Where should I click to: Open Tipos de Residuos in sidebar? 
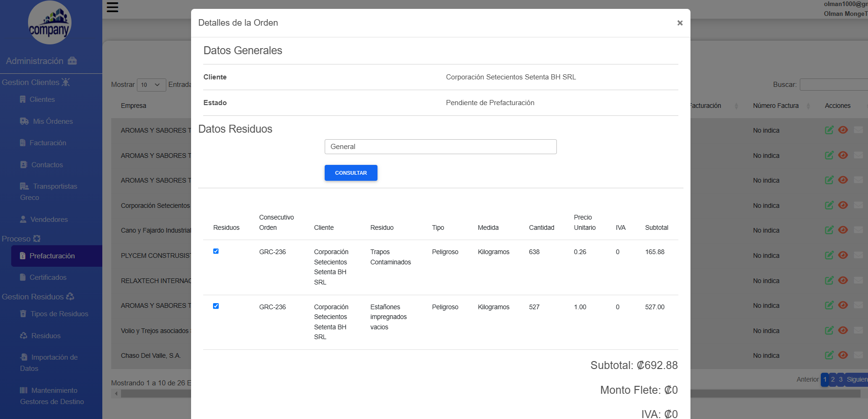click(x=59, y=314)
